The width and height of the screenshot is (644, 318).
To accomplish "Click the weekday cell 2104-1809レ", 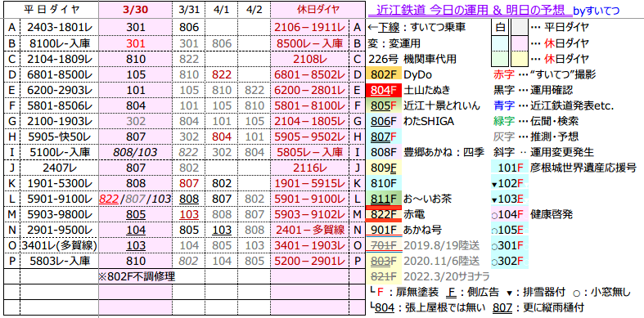I will click(x=60, y=59).
